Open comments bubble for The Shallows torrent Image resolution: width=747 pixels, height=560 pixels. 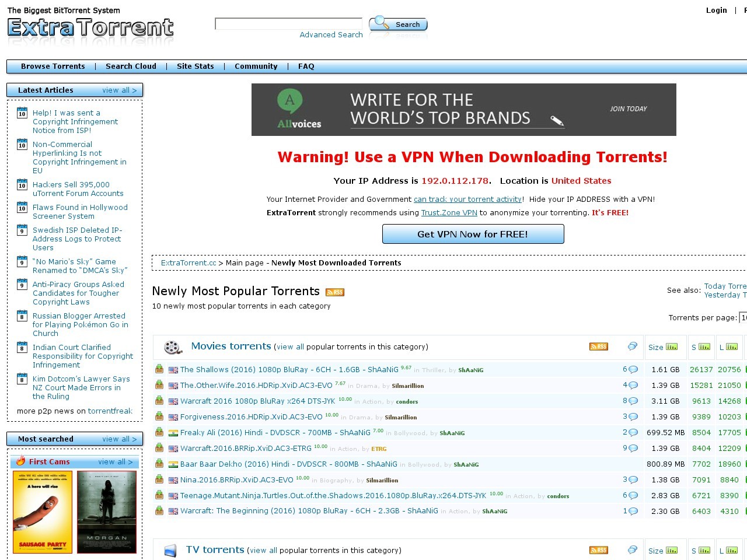pos(633,369)
